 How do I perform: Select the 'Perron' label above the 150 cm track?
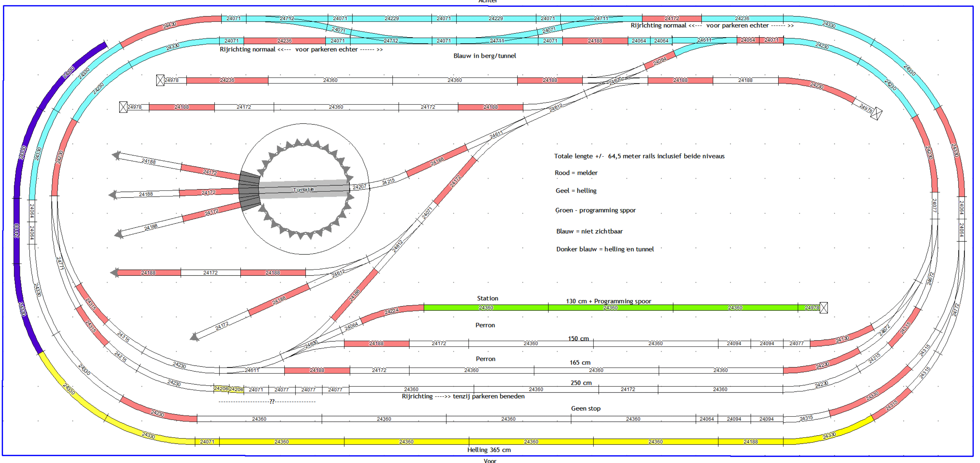tap(485, 325)
